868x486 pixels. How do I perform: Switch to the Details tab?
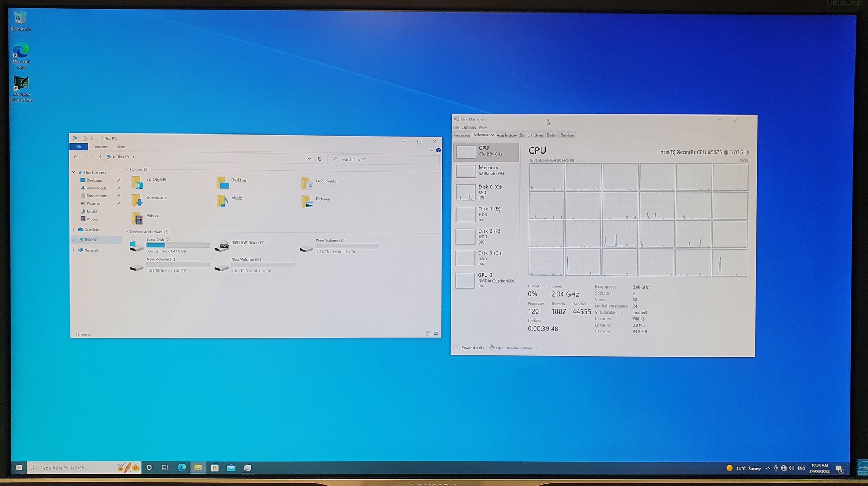pyautogui.click(x=552, y=135)
